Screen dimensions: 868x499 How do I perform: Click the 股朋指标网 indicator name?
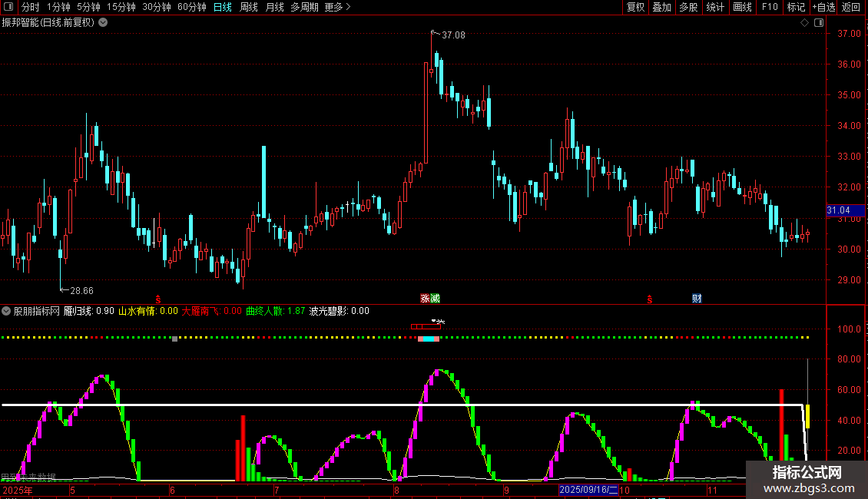(x=37, y=311)
